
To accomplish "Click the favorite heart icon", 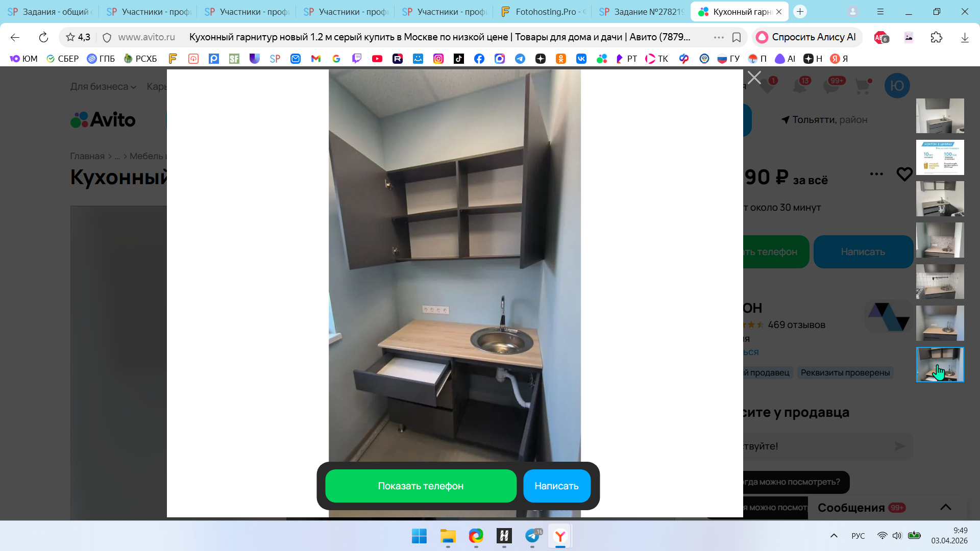I will [904, 174].
